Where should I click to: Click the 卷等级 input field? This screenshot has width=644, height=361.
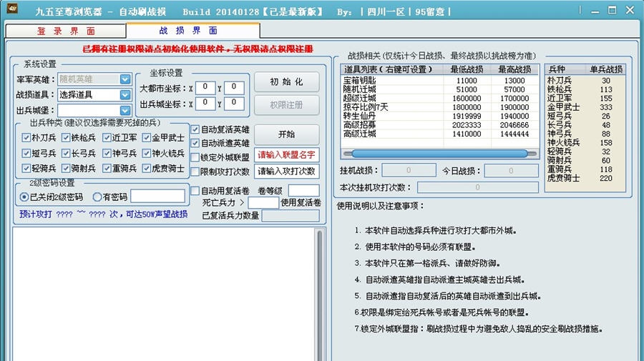(304, 191)
